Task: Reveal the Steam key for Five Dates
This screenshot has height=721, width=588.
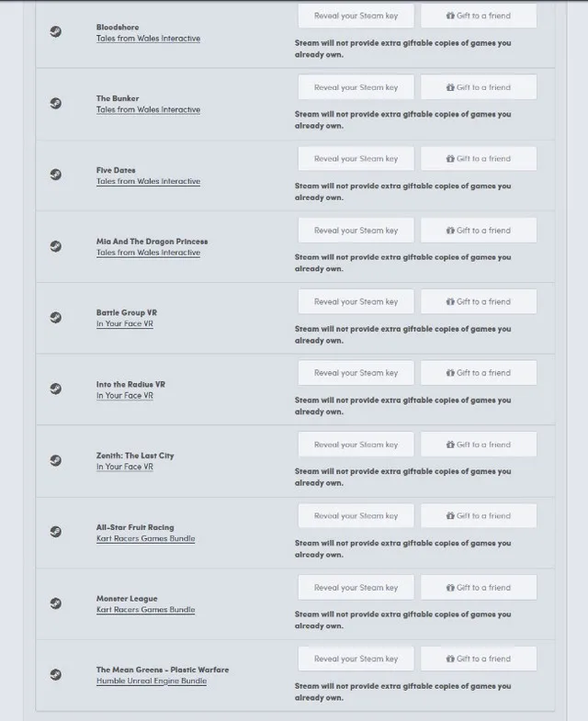Action: click(356, 159)
